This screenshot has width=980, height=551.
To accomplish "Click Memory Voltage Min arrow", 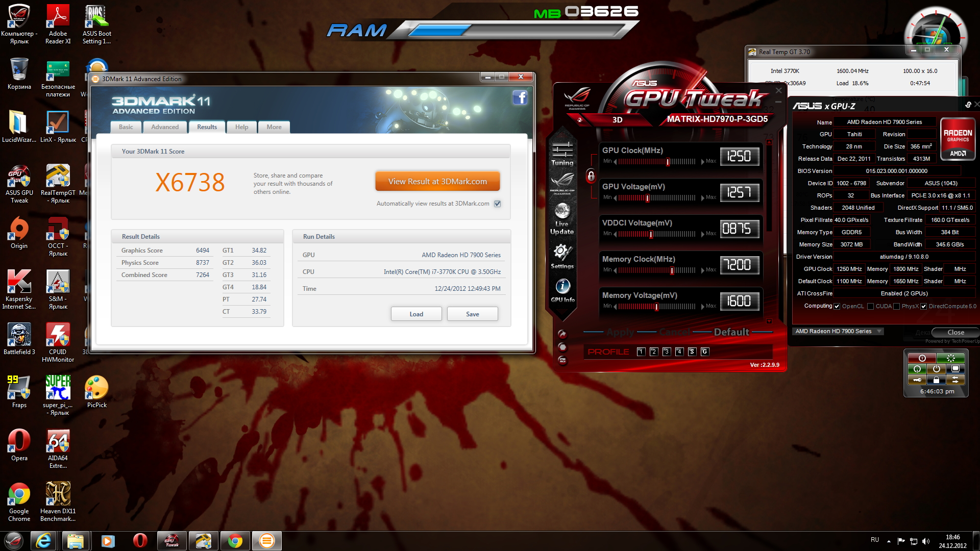I will coord(615,307).
